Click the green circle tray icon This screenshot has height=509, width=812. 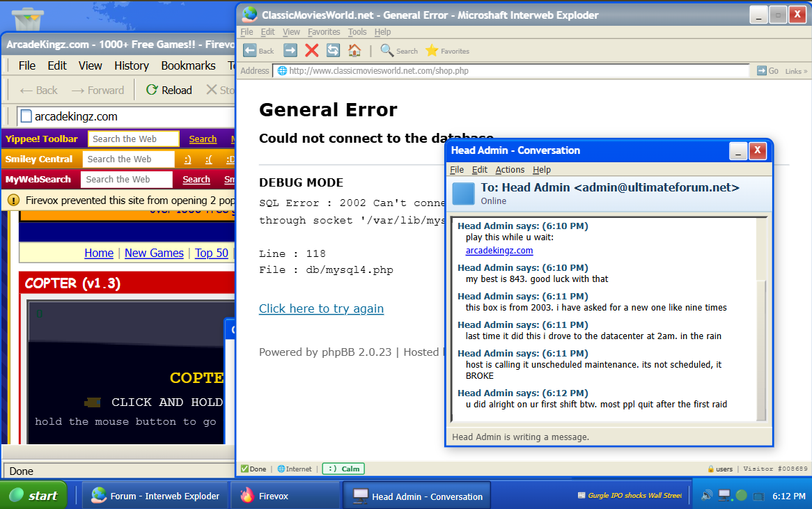click(741, 496)
